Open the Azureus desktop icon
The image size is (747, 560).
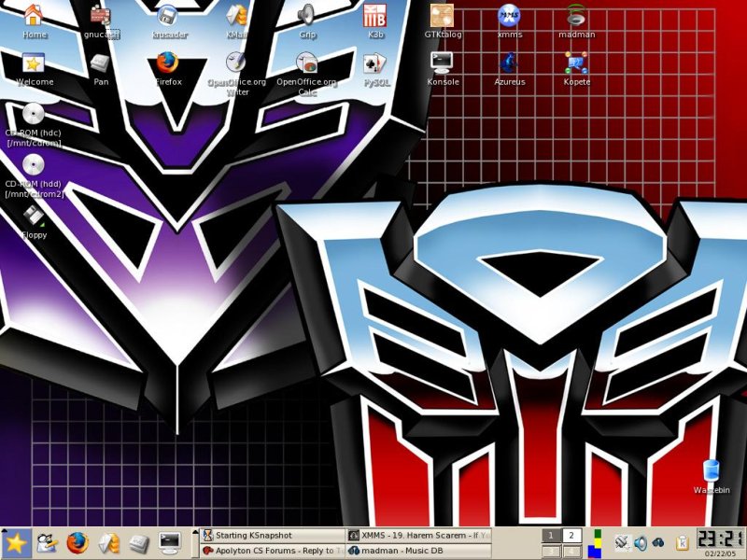509,63
